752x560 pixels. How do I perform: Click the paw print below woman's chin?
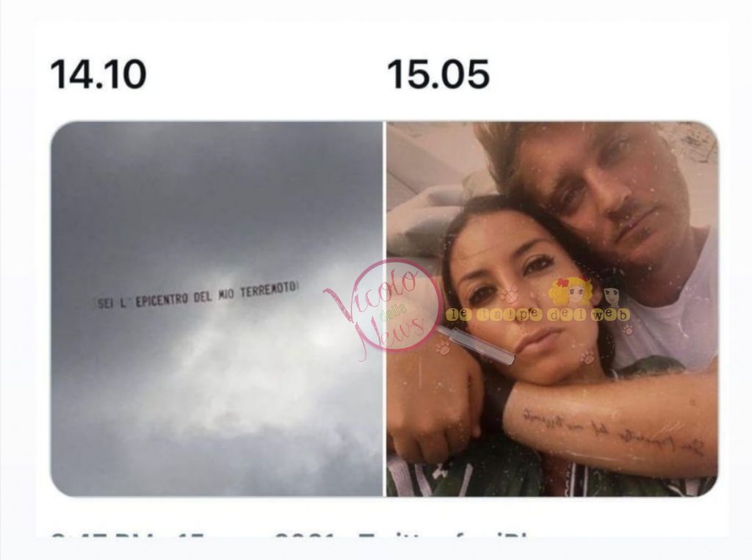(587, 357)
